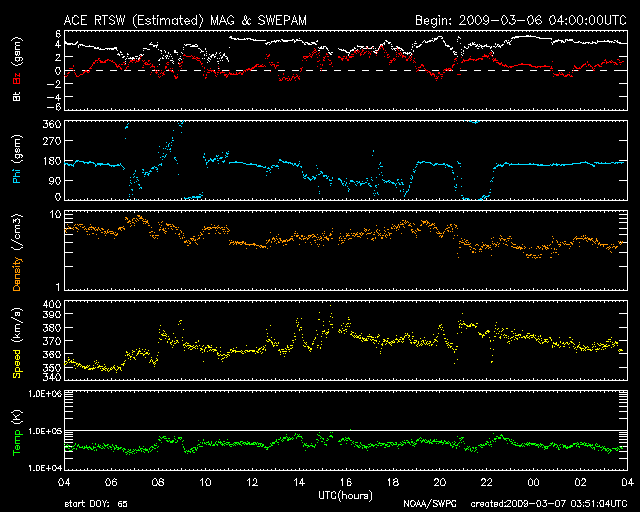Click the '1.0E+05' tick on the Temp axis
Viewport: 640px width, 512px height.
(x=45, y=431)
